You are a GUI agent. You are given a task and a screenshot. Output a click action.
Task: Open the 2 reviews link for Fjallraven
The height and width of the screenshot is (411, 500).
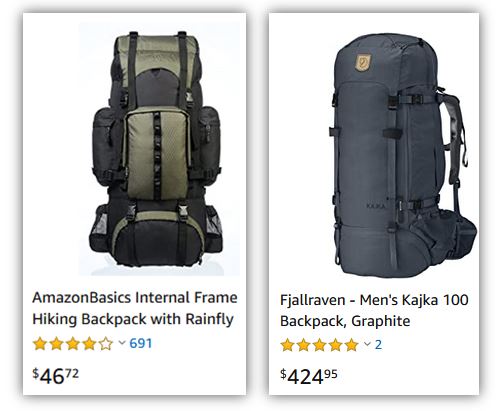click(x=378, y=345)
